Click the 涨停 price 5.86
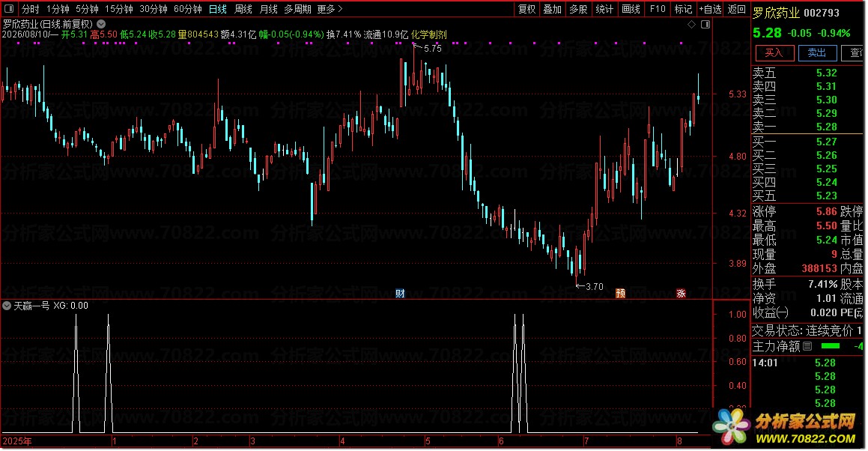Image resolution: width=868 pixels, height=451 pixels. [827, 212]
